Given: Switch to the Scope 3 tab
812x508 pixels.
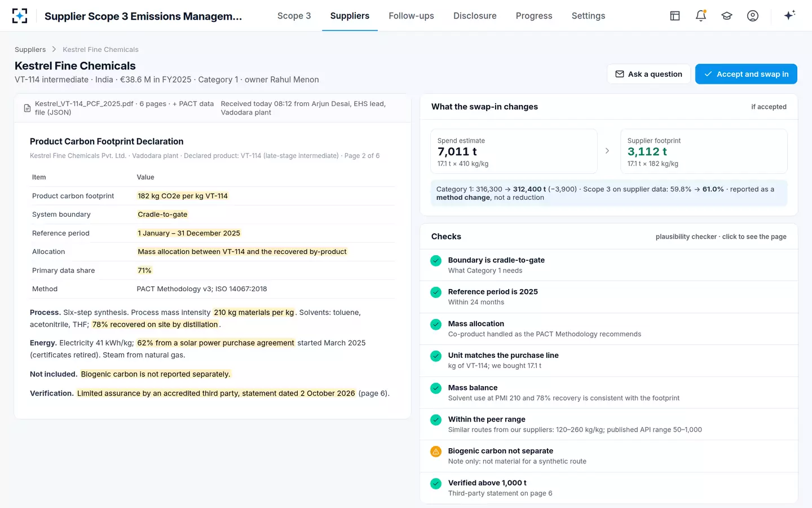Looking at the screenshot, I should pos(294,16).
